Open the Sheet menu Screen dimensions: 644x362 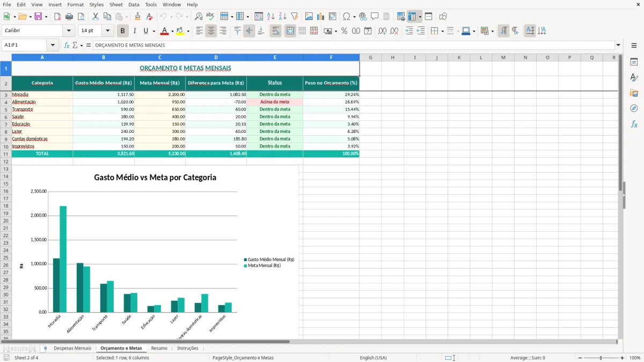tap(116, 4)
